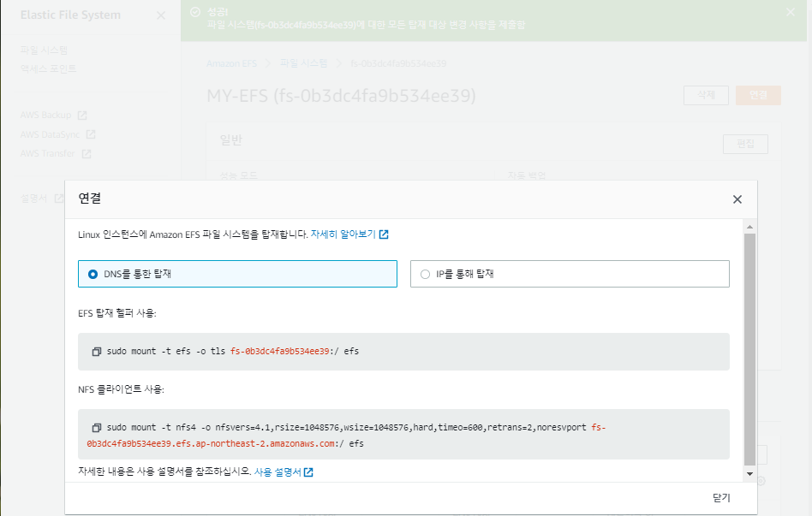Click the AWS Backup external-link icon
The image size is (812, 516).
[x=82, y=115]
